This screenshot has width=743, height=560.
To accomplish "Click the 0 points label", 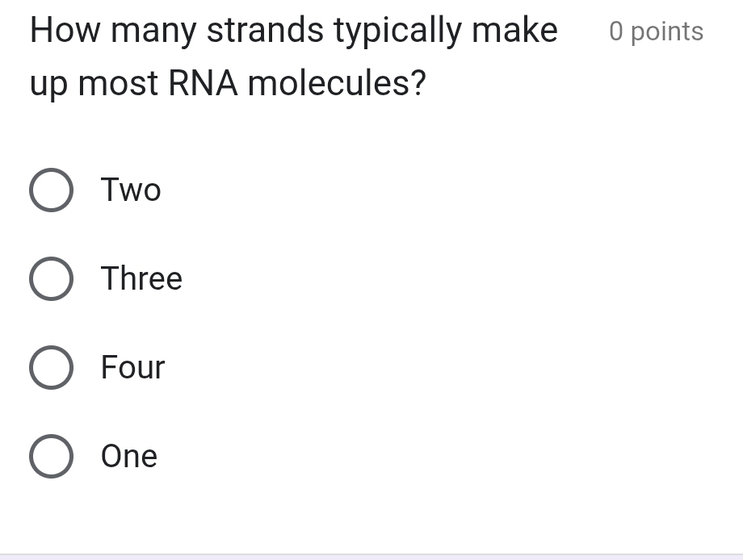I will (656, 31).
